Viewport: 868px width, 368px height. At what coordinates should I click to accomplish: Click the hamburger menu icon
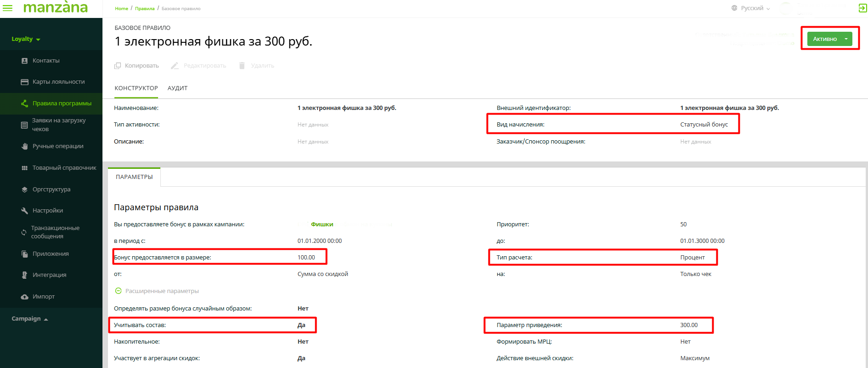pos(8,8)
